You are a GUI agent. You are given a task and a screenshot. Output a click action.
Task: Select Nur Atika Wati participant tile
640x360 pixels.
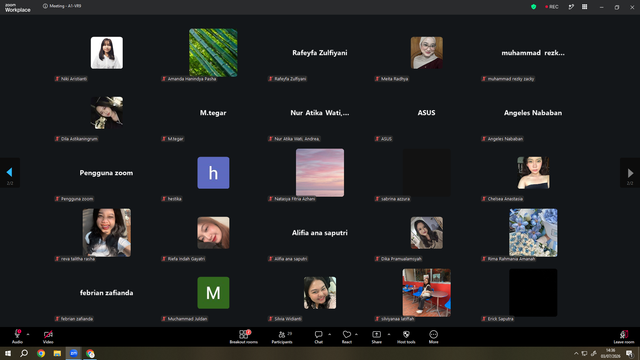320,113
